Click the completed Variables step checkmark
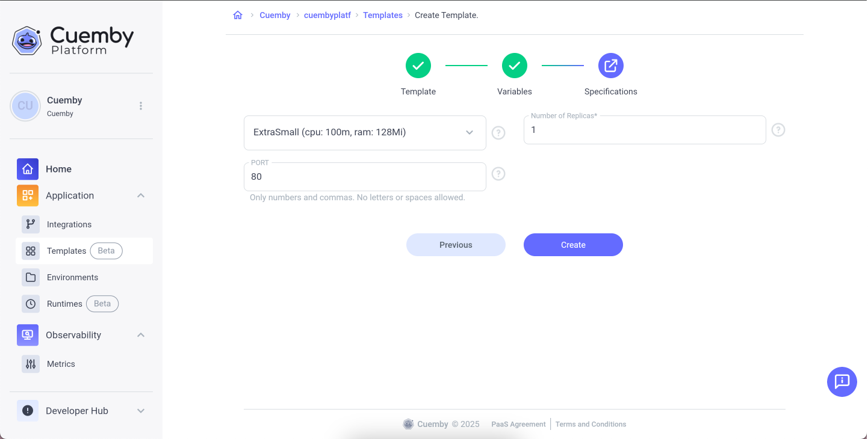 (514, 66)
